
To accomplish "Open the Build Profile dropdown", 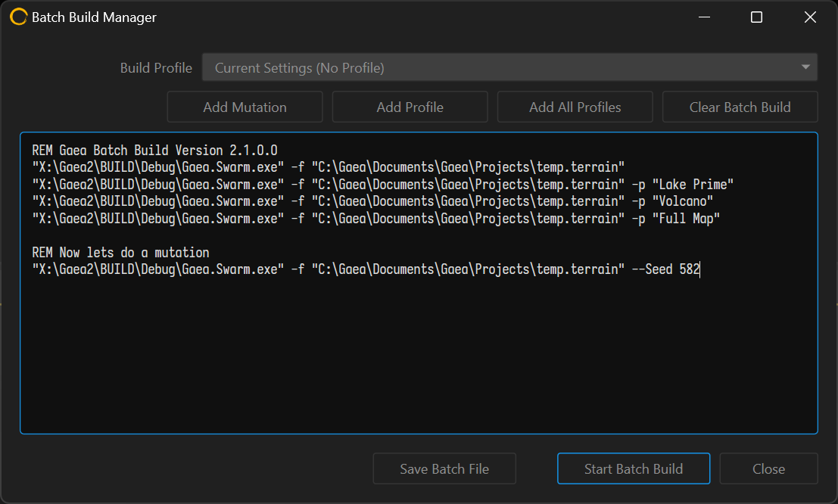I will click(x=509, y=67).
